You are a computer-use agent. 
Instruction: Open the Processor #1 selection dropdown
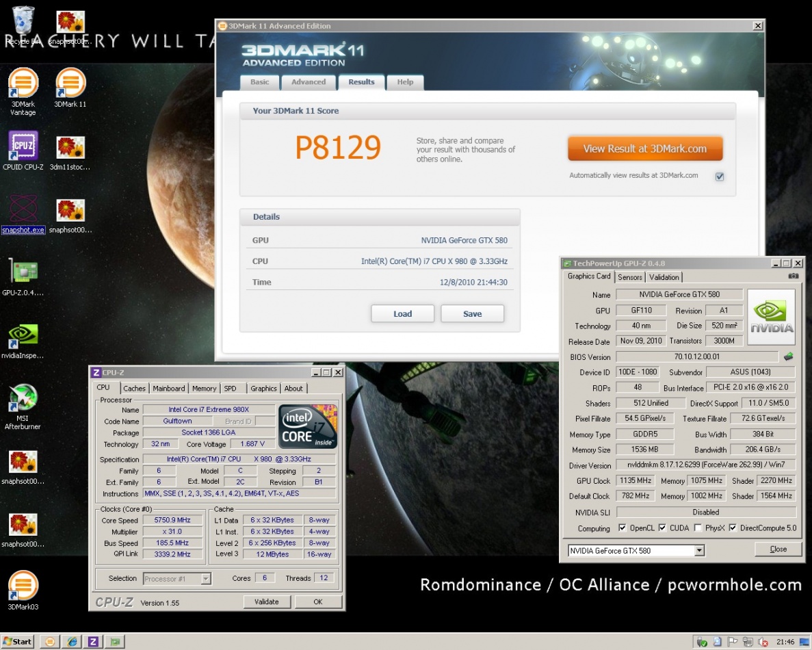coord(205,579)
